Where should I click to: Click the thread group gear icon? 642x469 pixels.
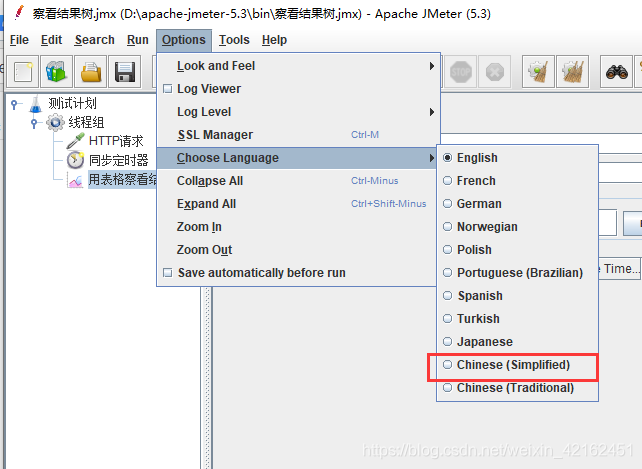55,122
